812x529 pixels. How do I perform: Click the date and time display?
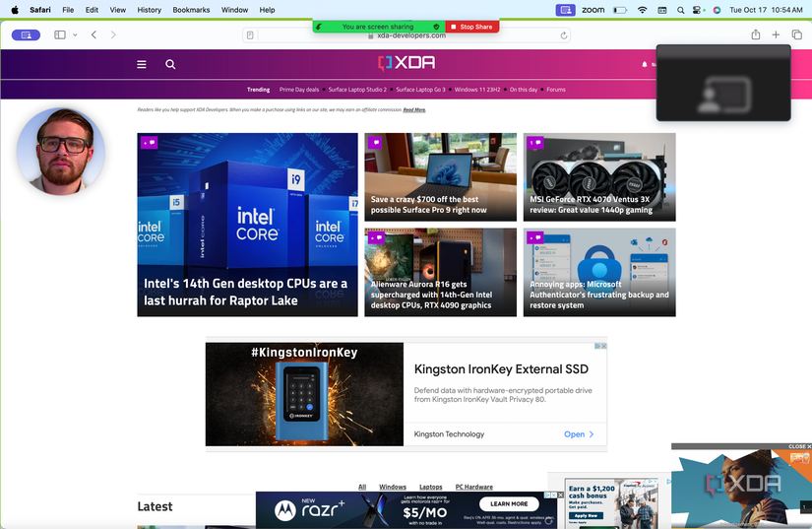pyautogui.click(x=766, y=10)
